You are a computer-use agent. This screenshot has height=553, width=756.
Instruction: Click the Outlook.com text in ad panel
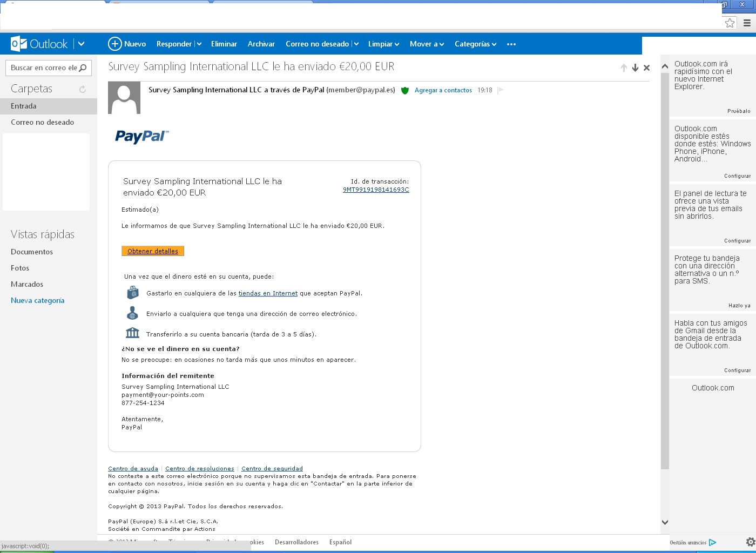713,388
